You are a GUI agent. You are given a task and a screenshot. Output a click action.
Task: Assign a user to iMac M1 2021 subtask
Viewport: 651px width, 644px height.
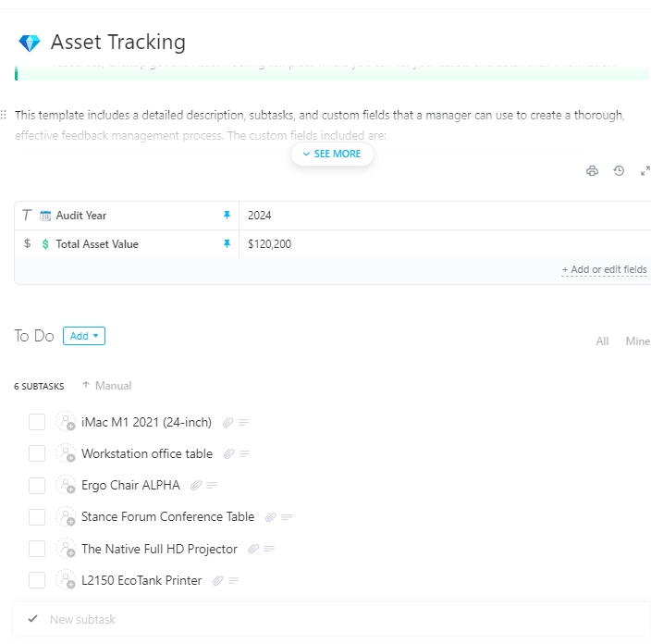pos(66,422)
